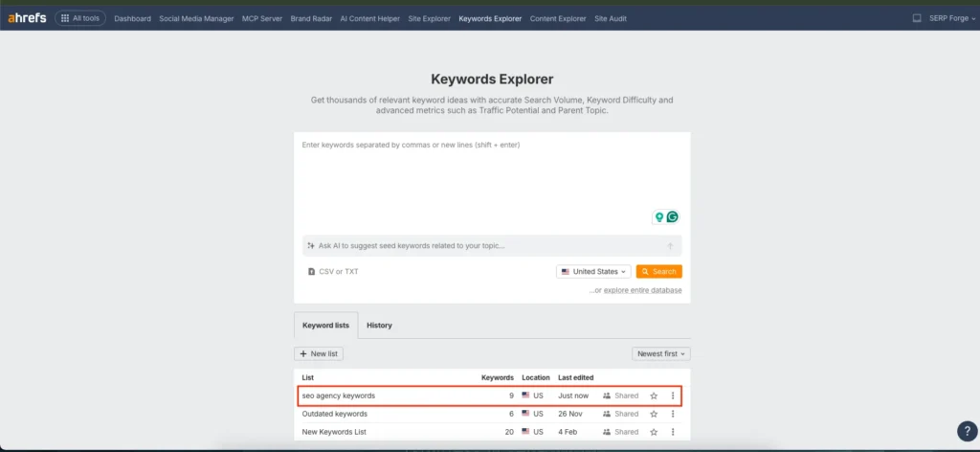This screenshot has height=452, width=980.
Task: Open the New Keywords List
Action: pos(334,432)
